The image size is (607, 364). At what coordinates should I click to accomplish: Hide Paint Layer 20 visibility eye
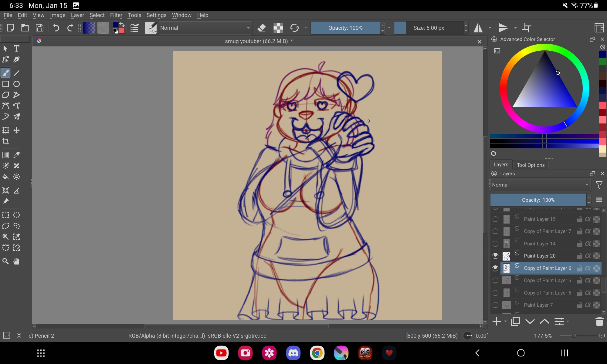(x=495, y=256)
